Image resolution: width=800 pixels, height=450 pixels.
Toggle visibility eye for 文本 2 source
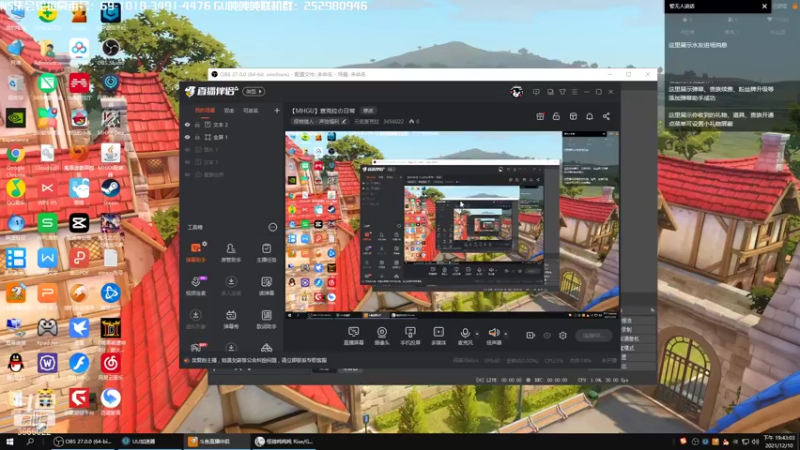(187, 124)
